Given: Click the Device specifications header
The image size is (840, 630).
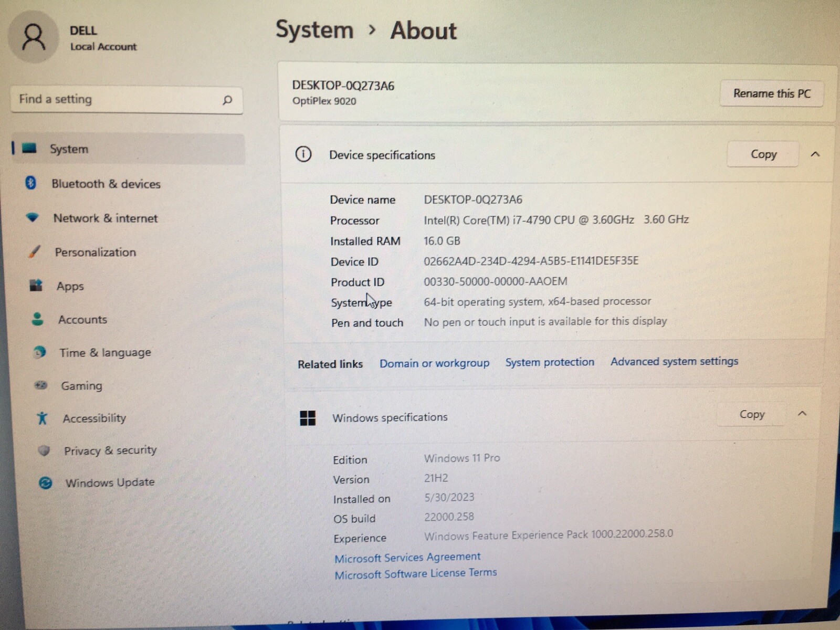Looking at the screenshot, I should click(382, 155).
